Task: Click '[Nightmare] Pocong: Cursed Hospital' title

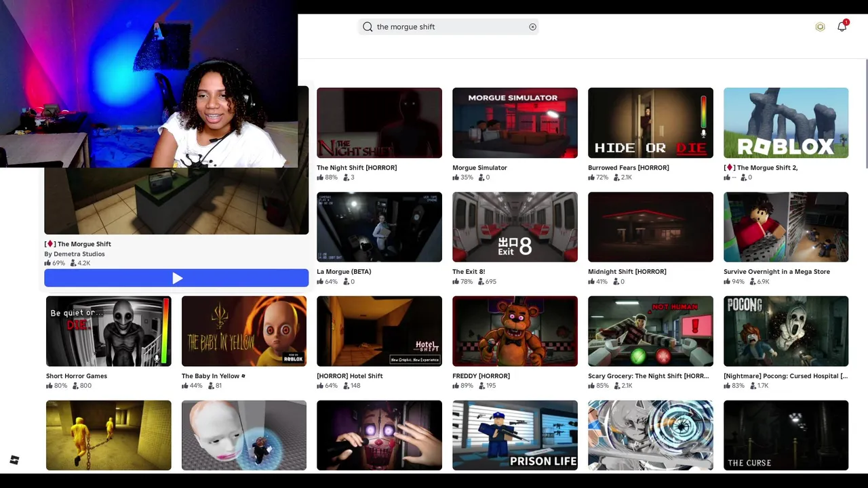Action: 785,376
